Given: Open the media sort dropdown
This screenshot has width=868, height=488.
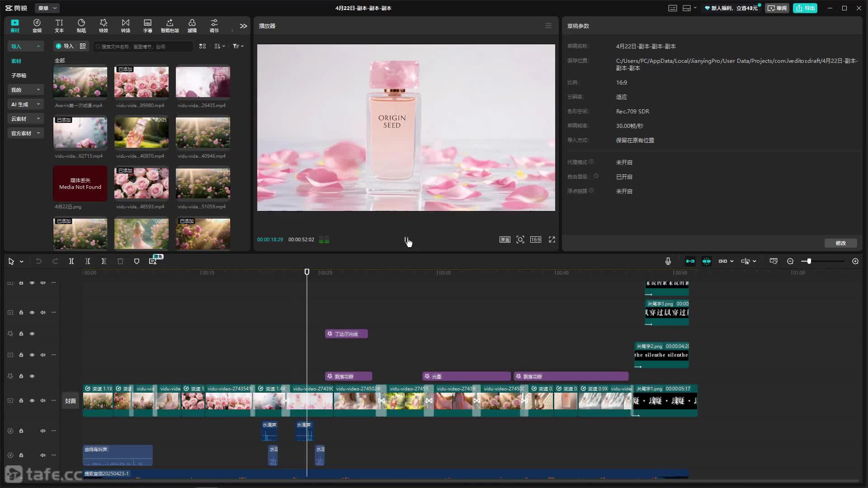Looking at the screenshot, I should 220,46.
